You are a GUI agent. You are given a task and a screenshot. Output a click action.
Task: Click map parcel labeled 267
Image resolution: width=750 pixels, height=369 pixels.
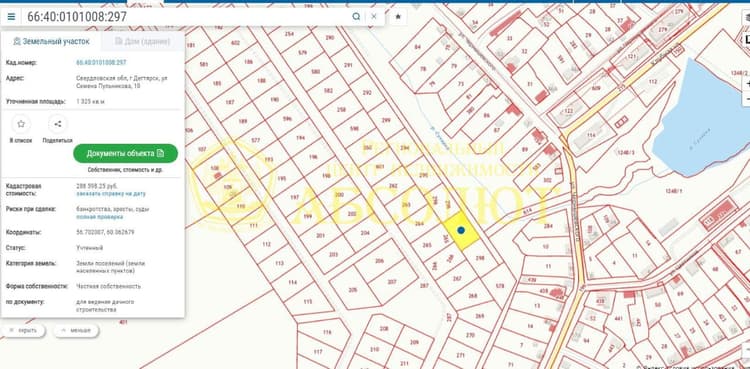[x=457, y=279]
